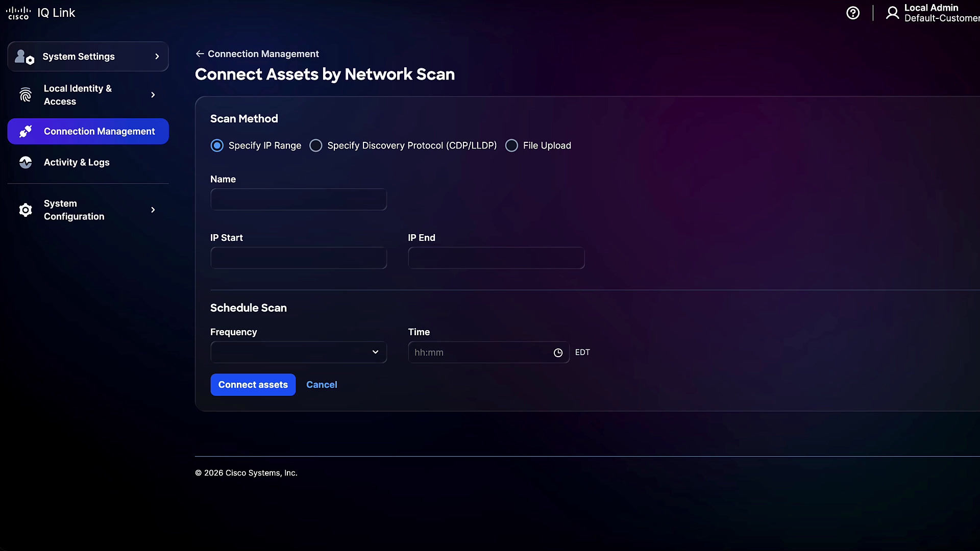Choose the File Upload scan method
Viewport: 980px width, 551px height.
[x=511, y=146]
